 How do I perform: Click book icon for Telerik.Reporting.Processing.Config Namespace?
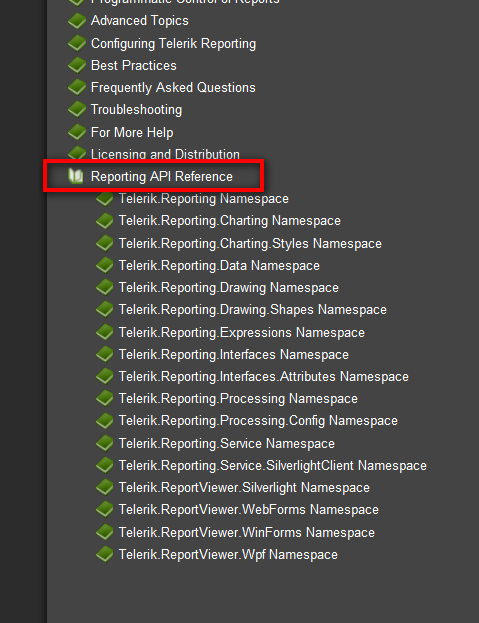click(105, 421)
